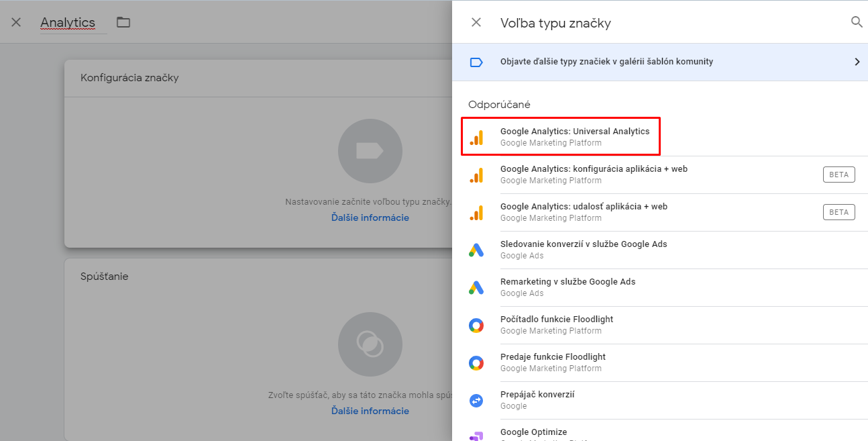This screenshot has height=441, width=868.
Task: Click BETA badge on konfigurácia row
Action: tap(839, 175)
